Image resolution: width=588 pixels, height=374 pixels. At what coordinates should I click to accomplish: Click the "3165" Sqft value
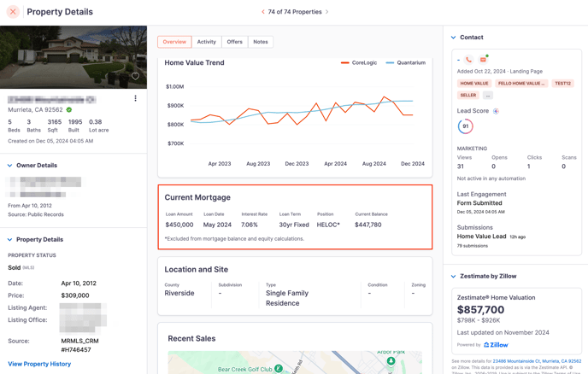(x=55, y=122)
